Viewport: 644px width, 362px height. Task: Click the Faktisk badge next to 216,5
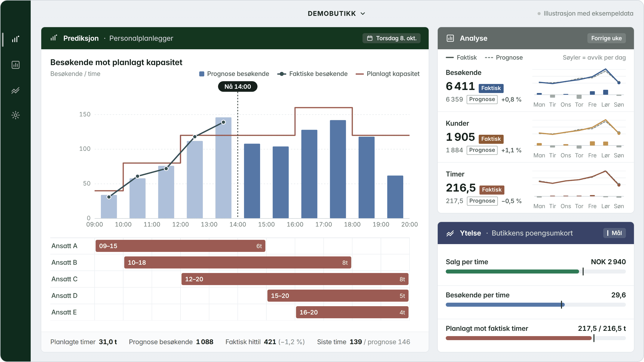tap(492, 190)
